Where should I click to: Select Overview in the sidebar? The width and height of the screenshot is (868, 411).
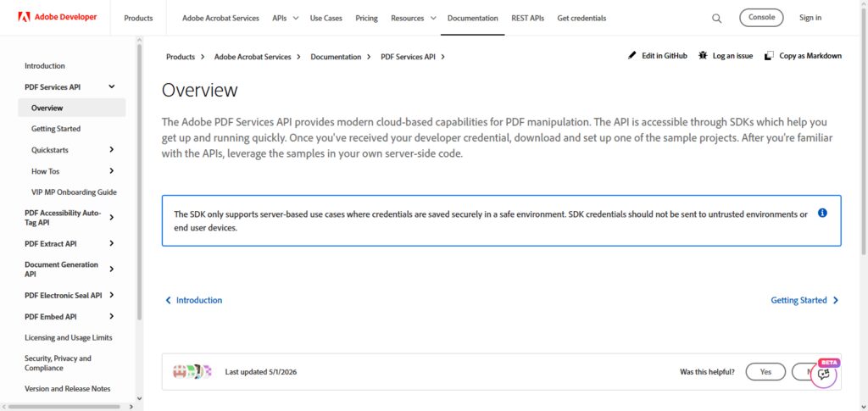(x=72, y=108)
